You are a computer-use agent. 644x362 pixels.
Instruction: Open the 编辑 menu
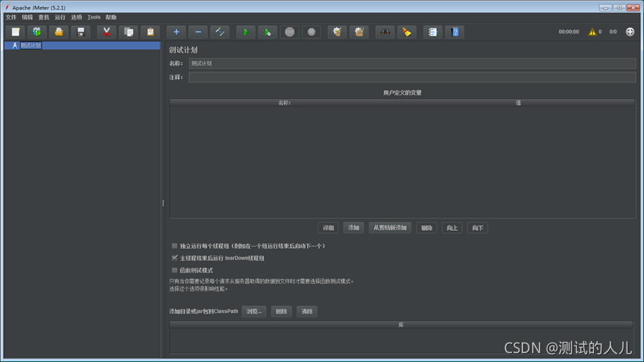28,17
